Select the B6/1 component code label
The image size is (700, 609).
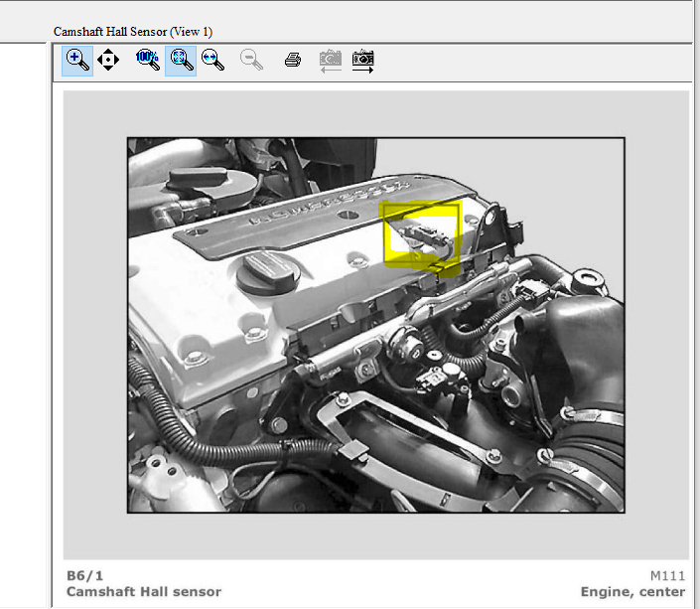(84, 575)
